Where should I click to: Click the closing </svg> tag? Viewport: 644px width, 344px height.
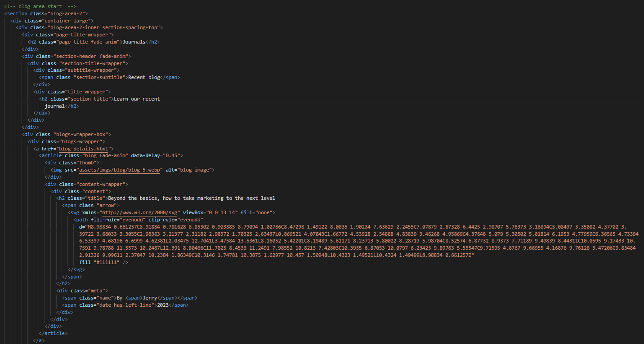point(76,269)
